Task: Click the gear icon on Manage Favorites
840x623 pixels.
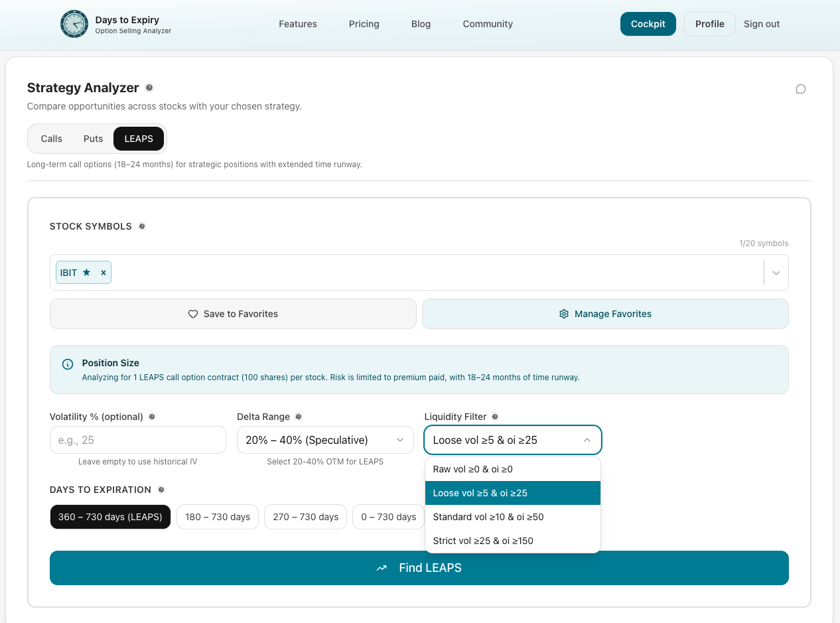Action: [x=563, y=313]
